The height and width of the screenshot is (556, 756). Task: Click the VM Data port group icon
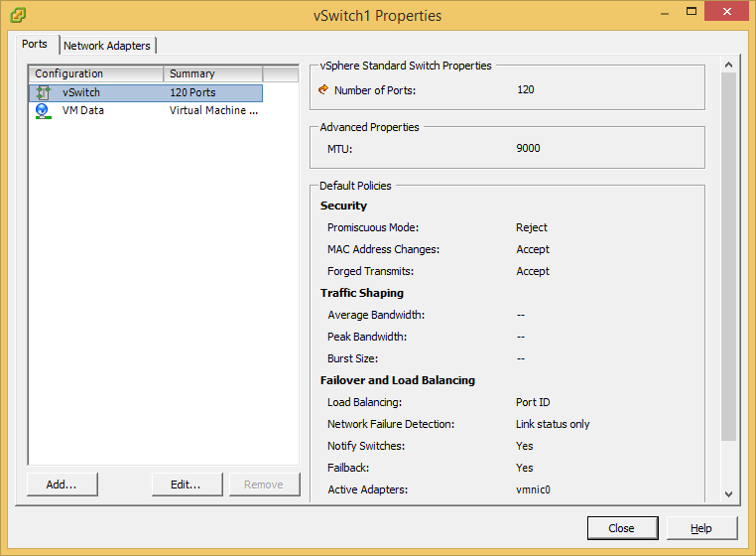tap(43, 110)
